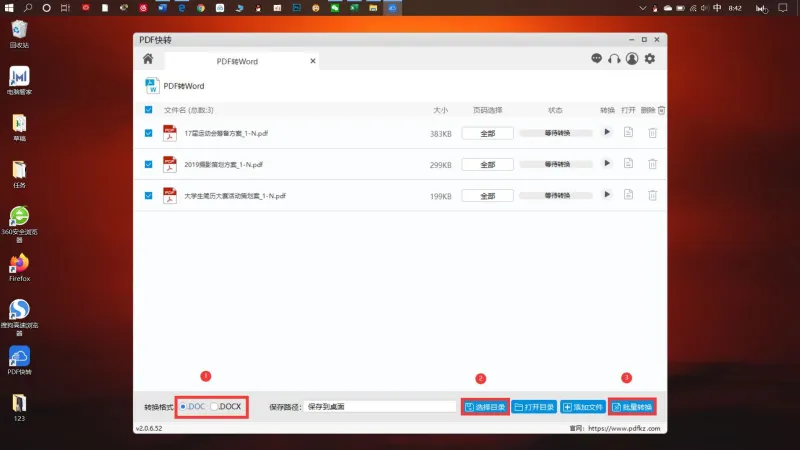Switch to the PDF转Word tab
Image resolution: width=800 pixels, height=450 pixels.
(237, 61)
